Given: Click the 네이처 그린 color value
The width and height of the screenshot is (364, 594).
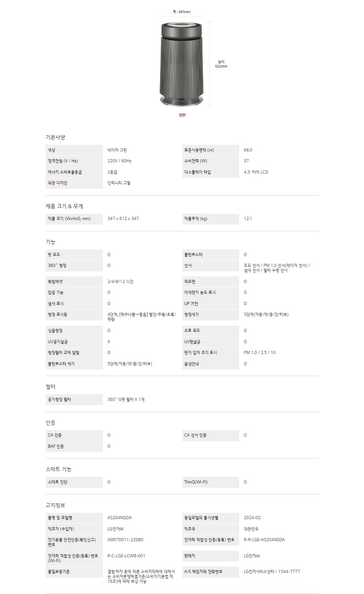Looking at the screenshot, I should coord(117,150).
